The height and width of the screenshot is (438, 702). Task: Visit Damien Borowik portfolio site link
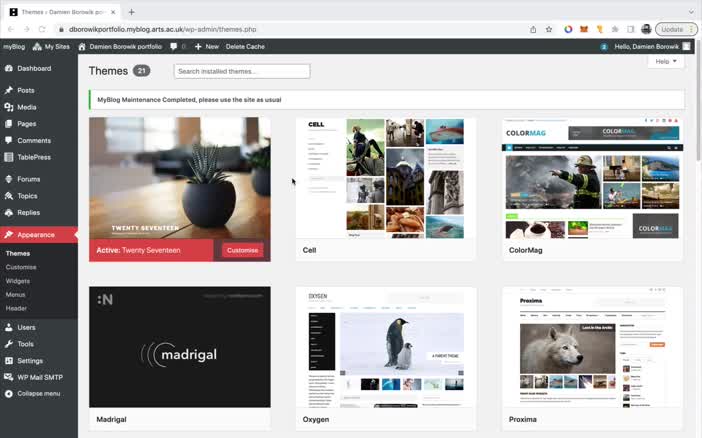(120, 47)
